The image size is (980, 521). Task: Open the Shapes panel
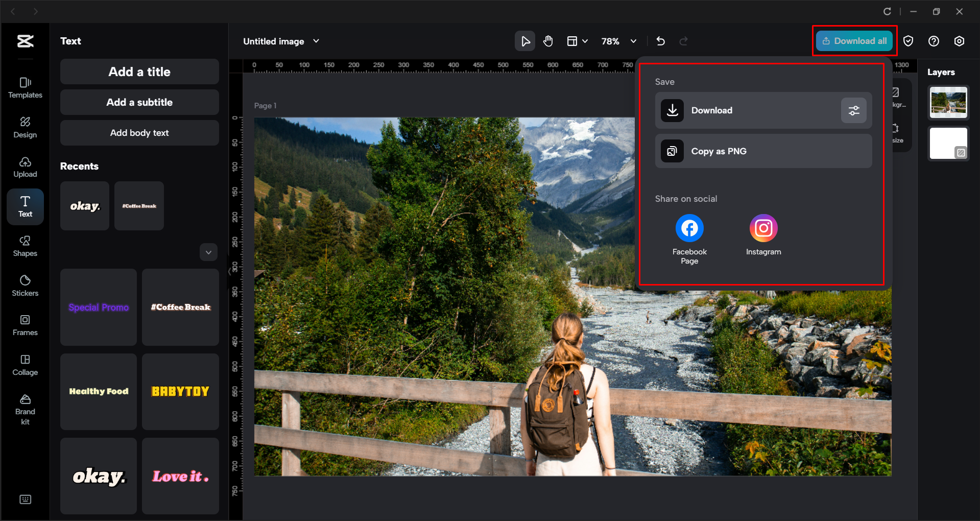[25, 245]
